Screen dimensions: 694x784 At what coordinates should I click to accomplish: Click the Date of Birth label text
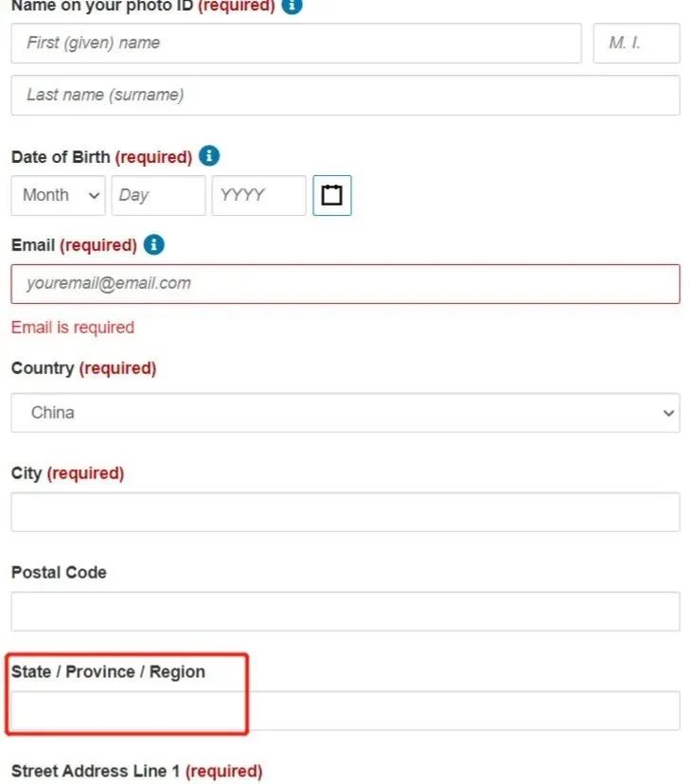101,156
